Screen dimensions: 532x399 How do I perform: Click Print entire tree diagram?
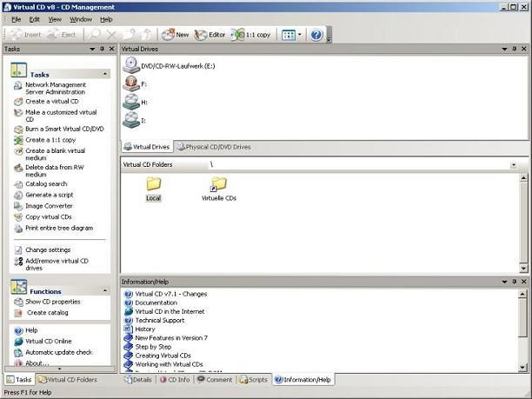click(x=59, y=228)
